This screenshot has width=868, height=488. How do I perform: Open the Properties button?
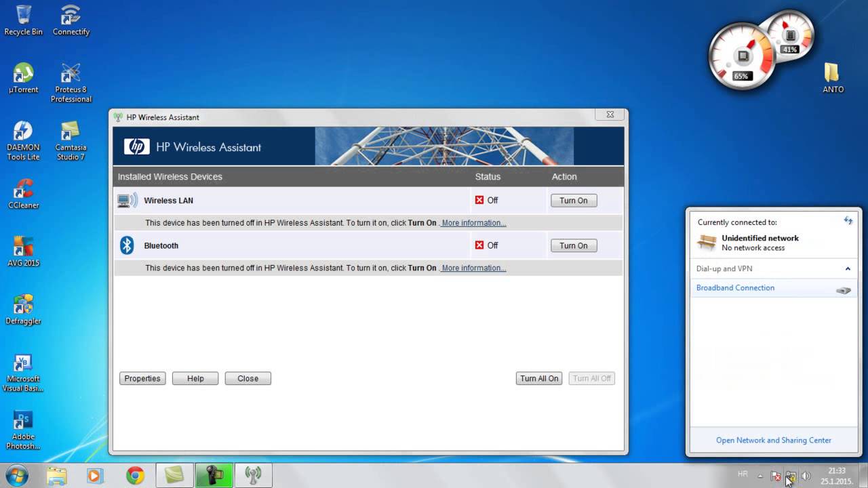[x=142, y=378]
